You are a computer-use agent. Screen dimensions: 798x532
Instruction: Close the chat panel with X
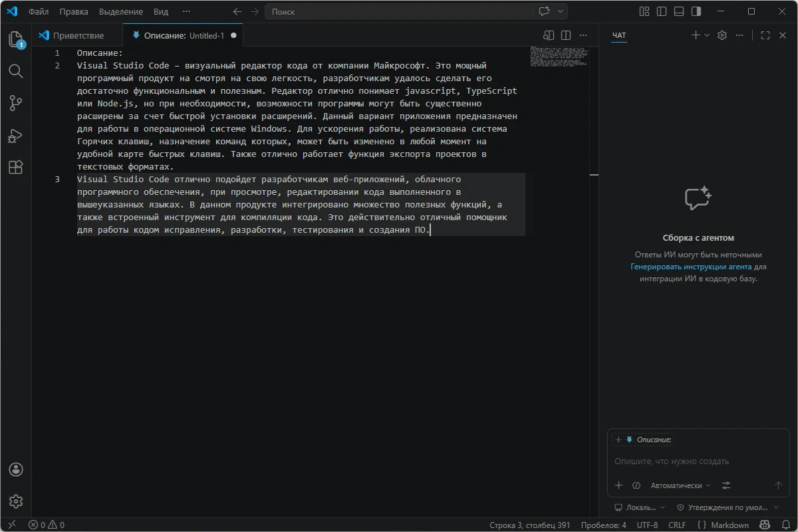(783, 35)
